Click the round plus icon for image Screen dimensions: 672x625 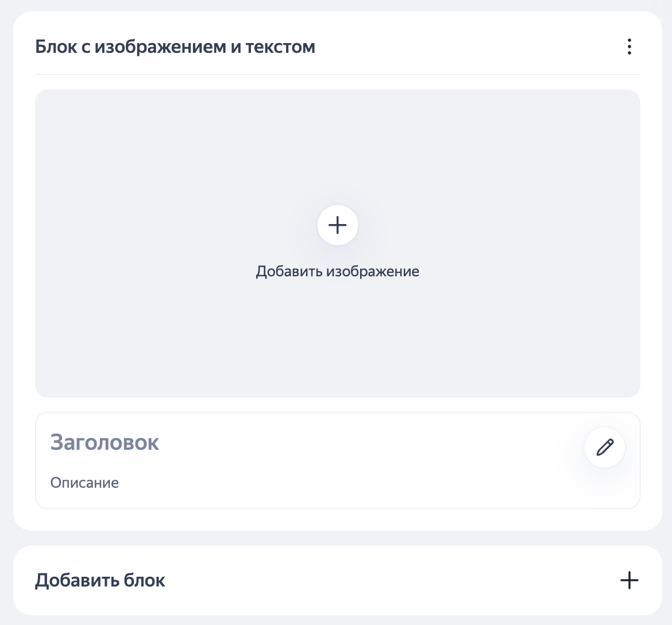[x=338, y=225]
